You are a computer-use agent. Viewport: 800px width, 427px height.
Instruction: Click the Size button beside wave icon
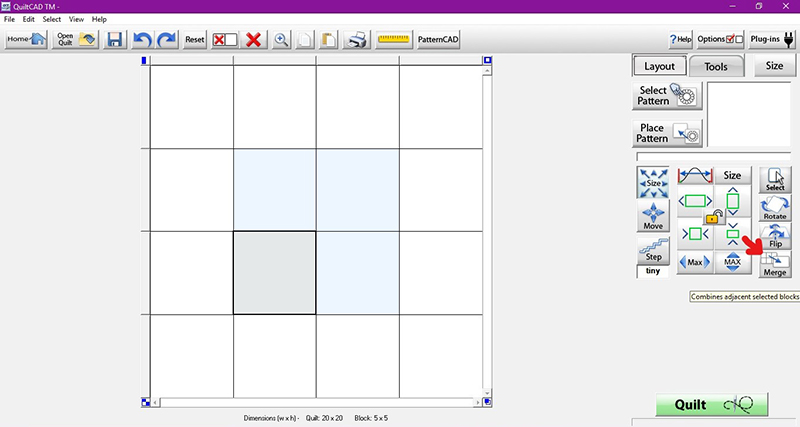(x=732, y=175)
